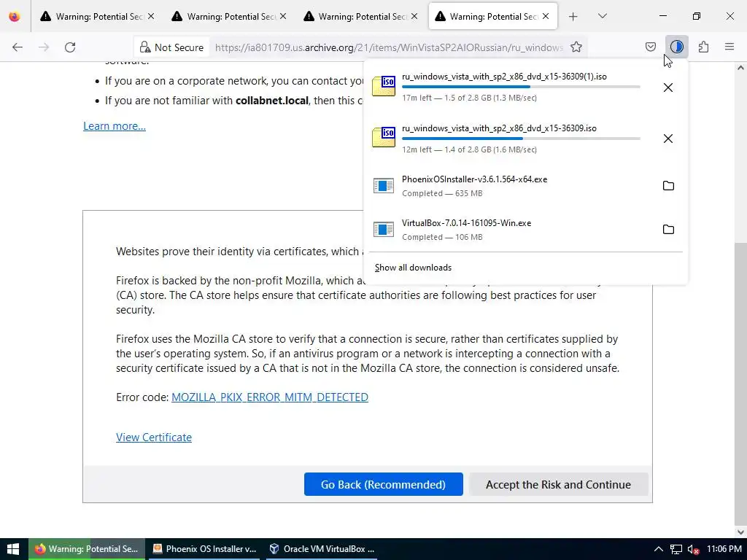Switch to Oracle VM VirtualBox taskbar window
747x560 pixels.
coord(322,549)
